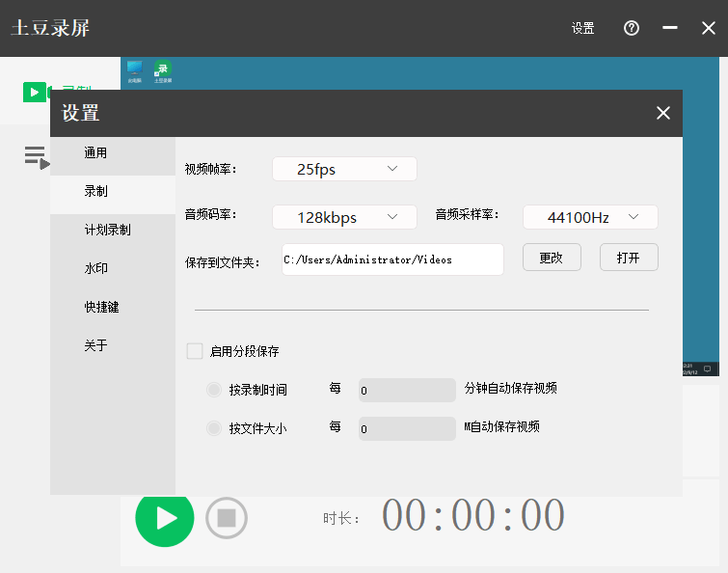The width and height of the screenshot is (728, 573).
Task: Enable the 启用分段保存 checkbox
Action: pos(195,351)
